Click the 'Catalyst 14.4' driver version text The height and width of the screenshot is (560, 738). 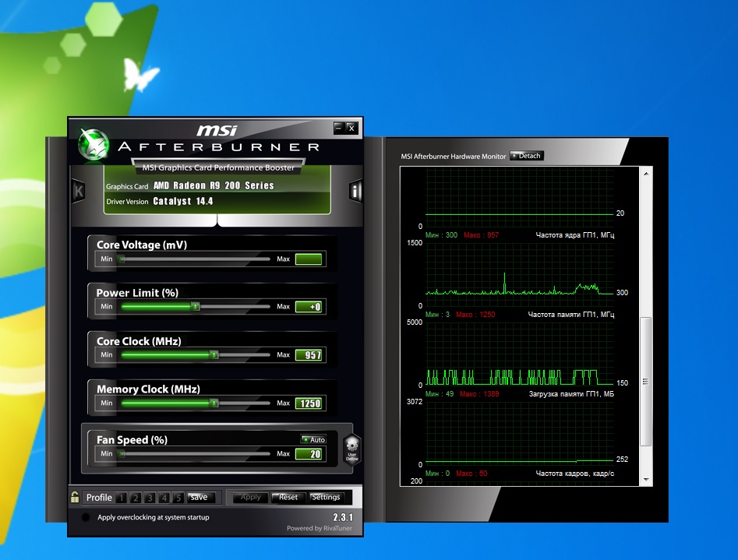(183, 202)
